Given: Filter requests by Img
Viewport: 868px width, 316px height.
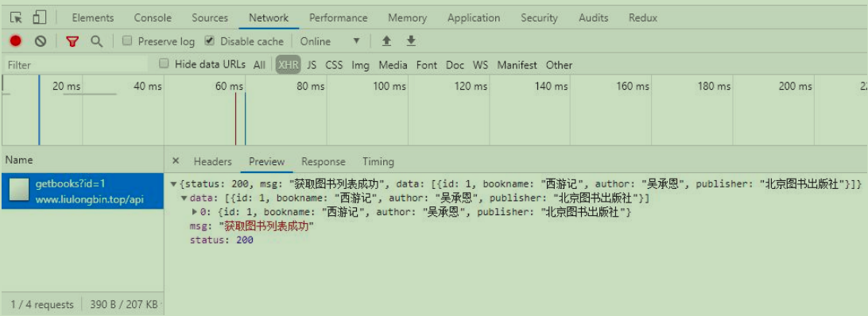Looking at the screenshot, I should coord(360,65).
